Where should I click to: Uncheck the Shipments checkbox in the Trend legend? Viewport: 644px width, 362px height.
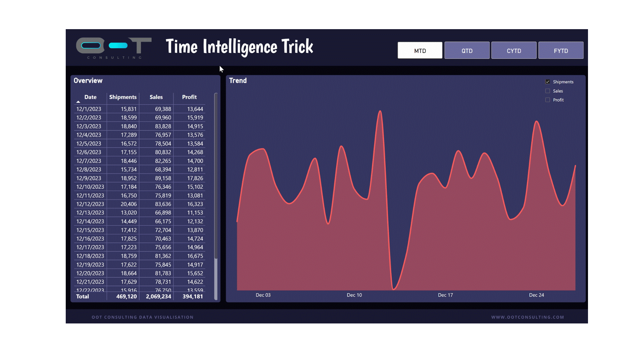[548, 82]
